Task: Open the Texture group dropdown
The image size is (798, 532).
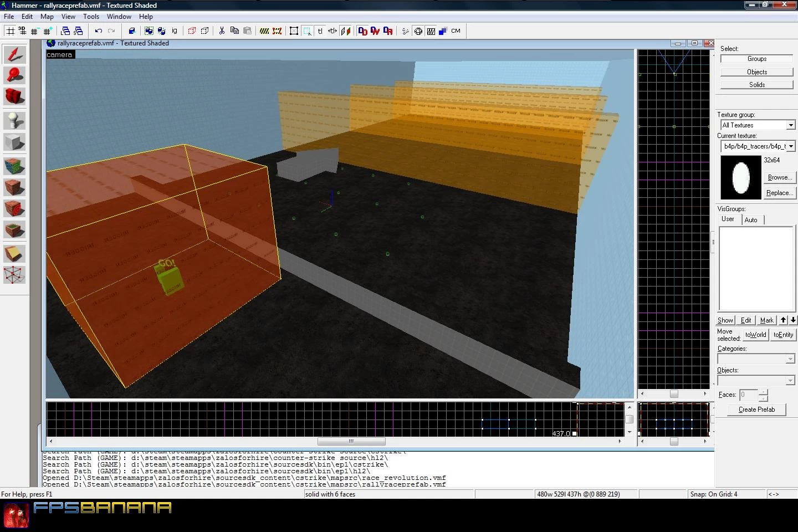Action: point(758,125)
